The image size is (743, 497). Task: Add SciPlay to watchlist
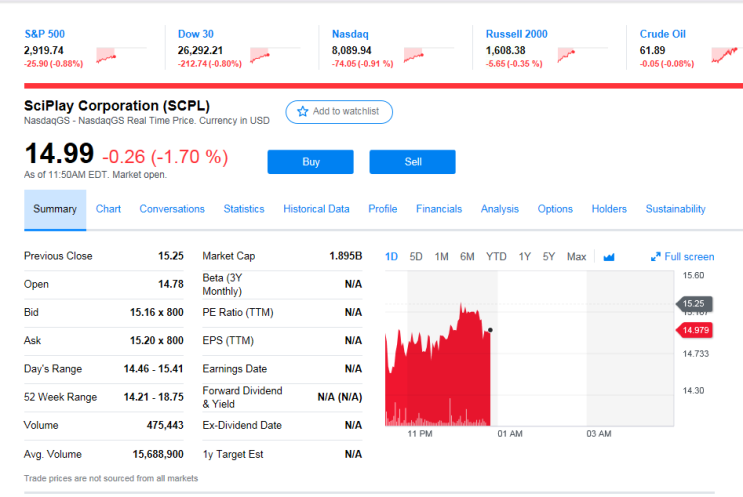339,112
